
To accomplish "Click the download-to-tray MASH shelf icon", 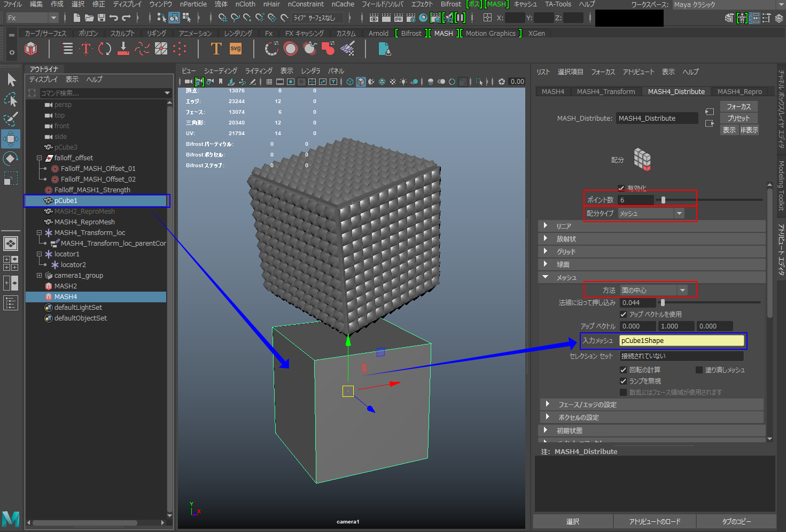I will (x=123, y=49).
